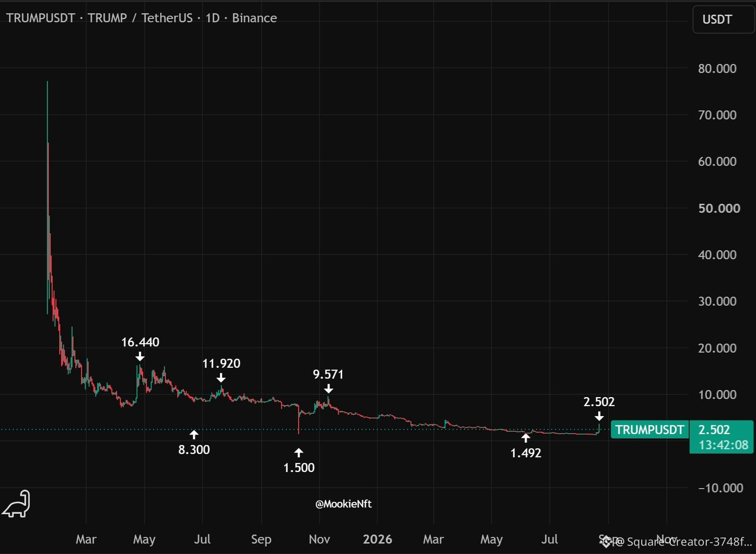Click the 80.000 price axis label
The image size is (756, 554).
click(717, 69)
